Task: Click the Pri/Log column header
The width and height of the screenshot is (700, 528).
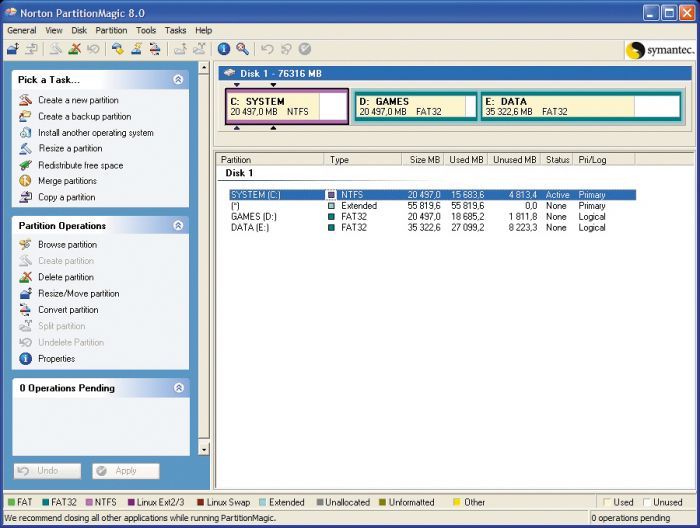Action: [x=604, y=159]
